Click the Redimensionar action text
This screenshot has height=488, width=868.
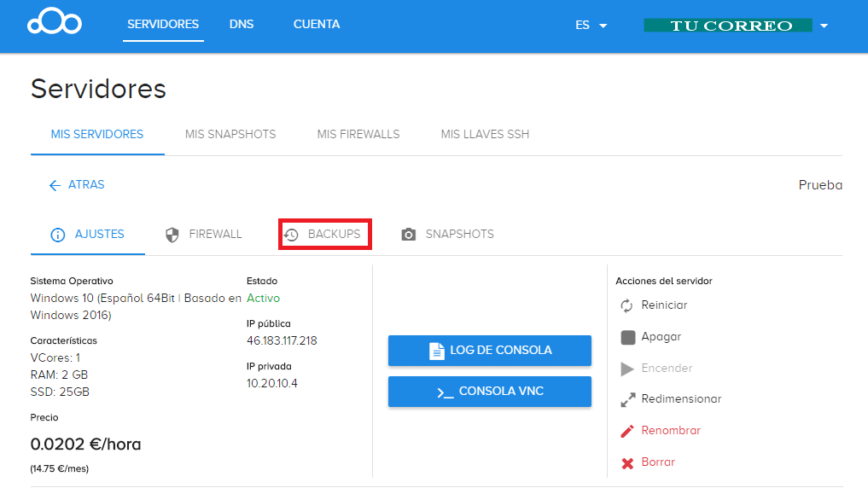681,399
